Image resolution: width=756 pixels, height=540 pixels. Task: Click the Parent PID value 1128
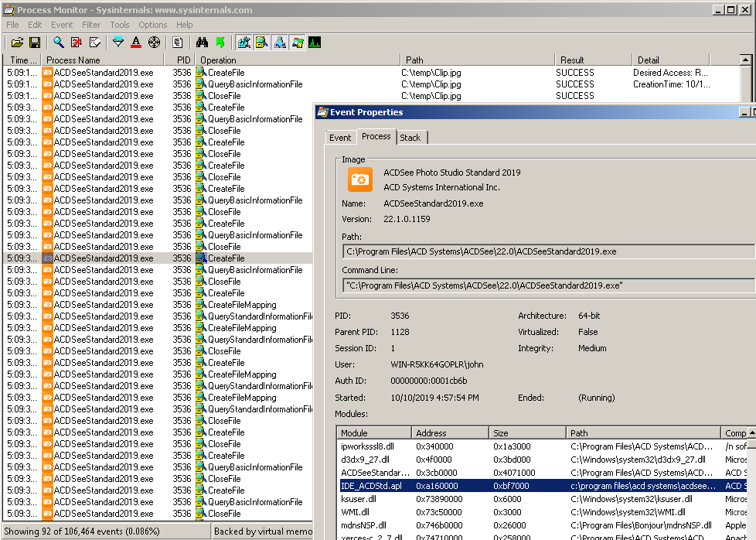click(x=400, y=332)
